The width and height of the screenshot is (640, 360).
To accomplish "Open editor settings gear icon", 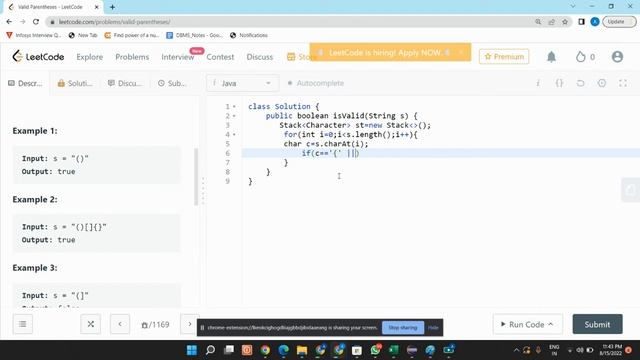I will (x=602, y=83).
